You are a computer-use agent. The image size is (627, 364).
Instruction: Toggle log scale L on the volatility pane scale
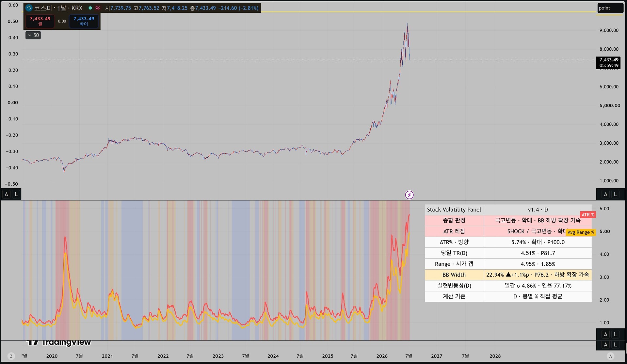[x=615, y=334]
